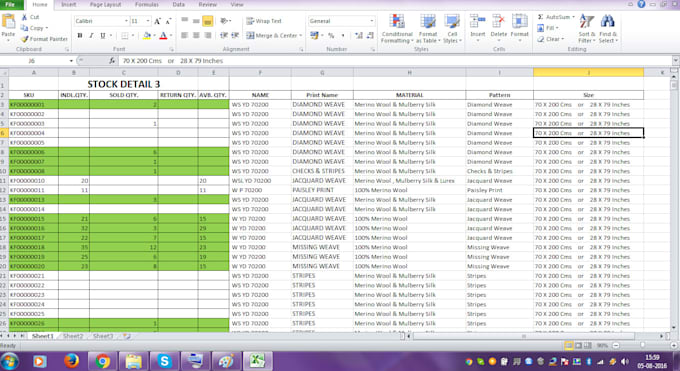Toggle wide yellow middle align button

pos(207,21)
